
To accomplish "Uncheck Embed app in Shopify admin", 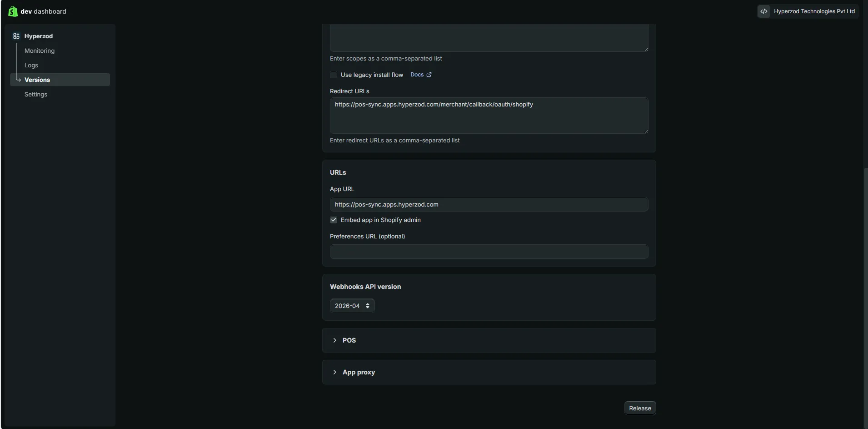I will coord(334,220).
